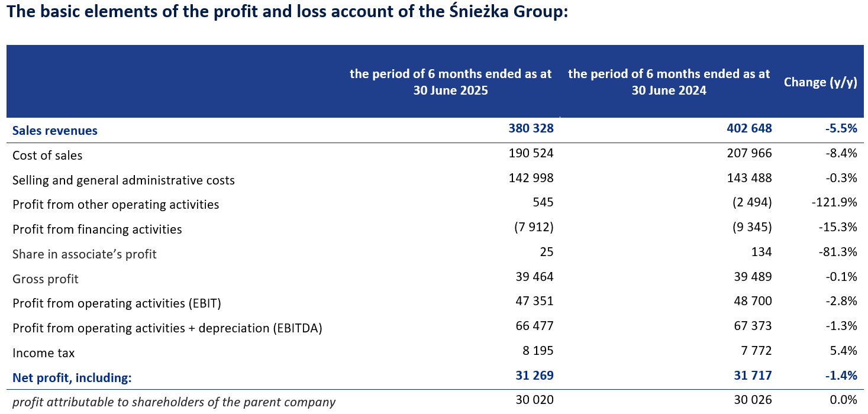Click the Change (y/y) column header
868x414 pixels.
(x=820, y=82)
